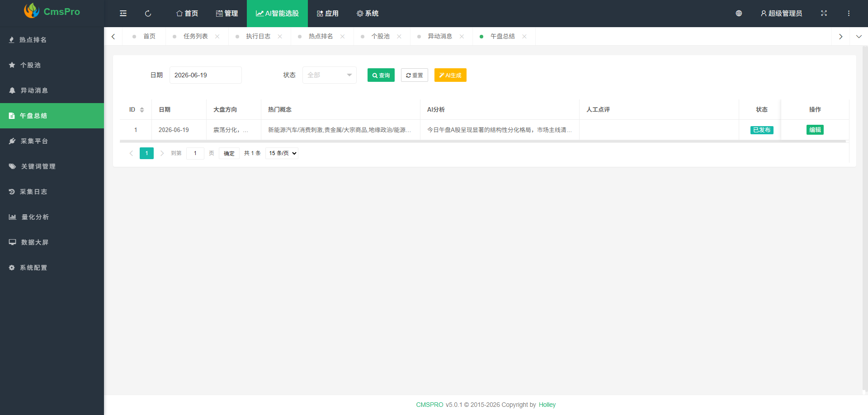Open 管理 top navigation menu
The width and height of the screenshot is (868, 415).
point(227,14)
